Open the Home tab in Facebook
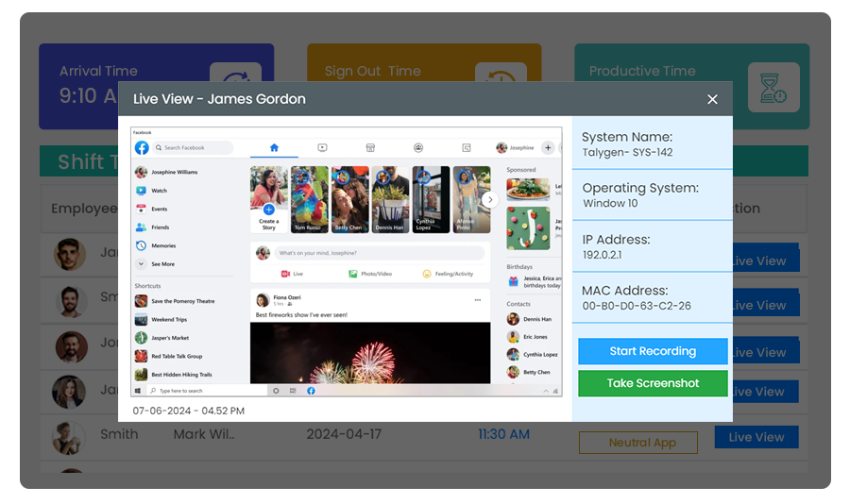850x504 pixels. [x=274, y=148]
